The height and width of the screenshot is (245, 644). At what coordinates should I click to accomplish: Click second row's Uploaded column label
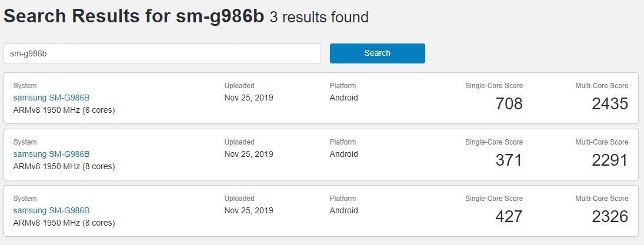click(239, 142)
